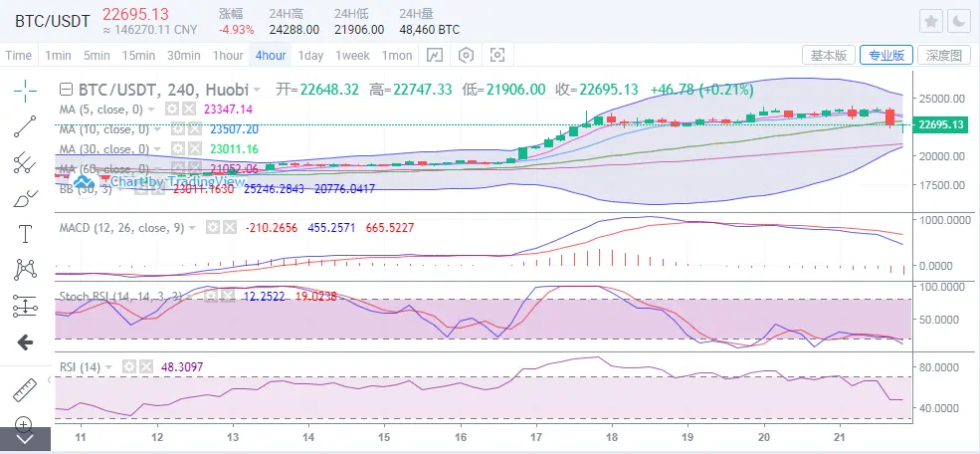Collapse the indicator legend minus box

point(66,90)
